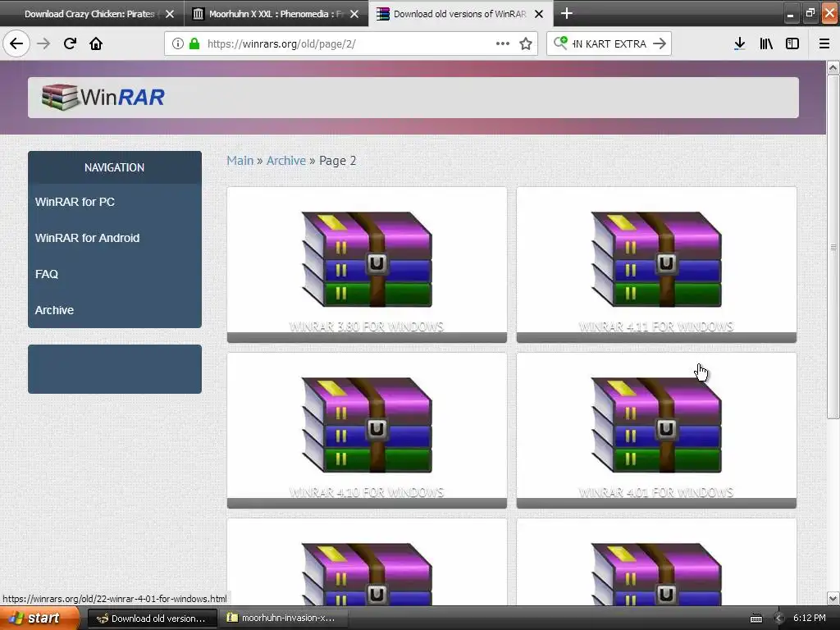Open the browser home page
This screenshot has width=840, height=630.
[96, 43]
